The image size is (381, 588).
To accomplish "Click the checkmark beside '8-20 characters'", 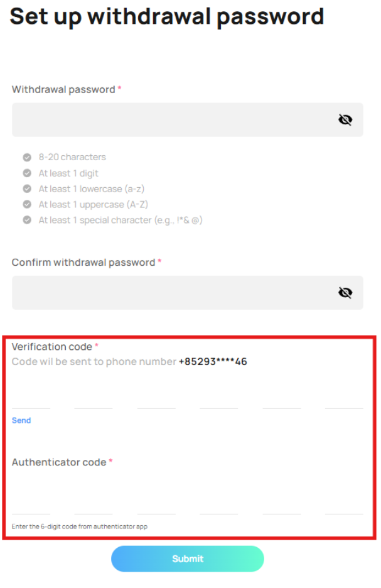I will pos(27,157).
